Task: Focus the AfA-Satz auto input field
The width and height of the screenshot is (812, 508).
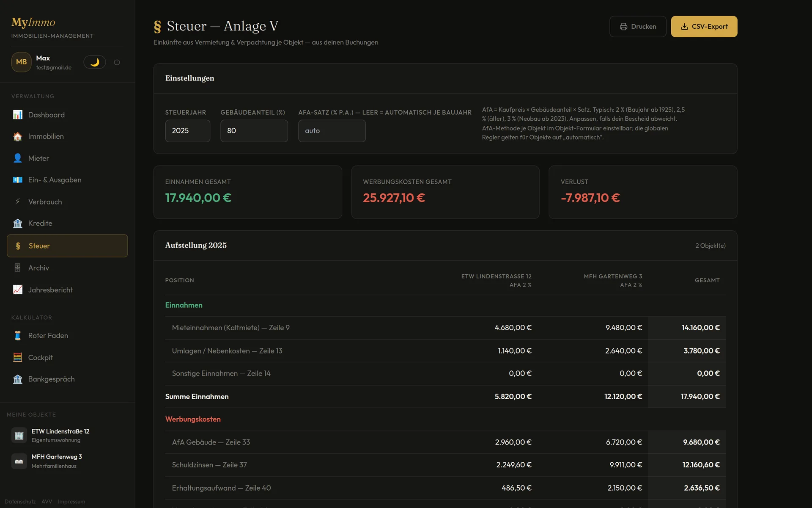Action: pyautogui.click(x=332, y=131)
